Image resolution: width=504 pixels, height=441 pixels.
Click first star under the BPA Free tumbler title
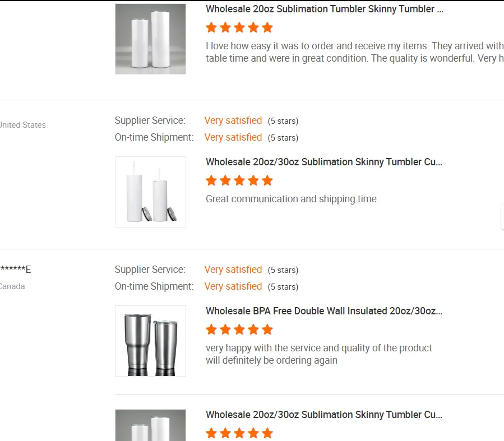click(211, 329)
